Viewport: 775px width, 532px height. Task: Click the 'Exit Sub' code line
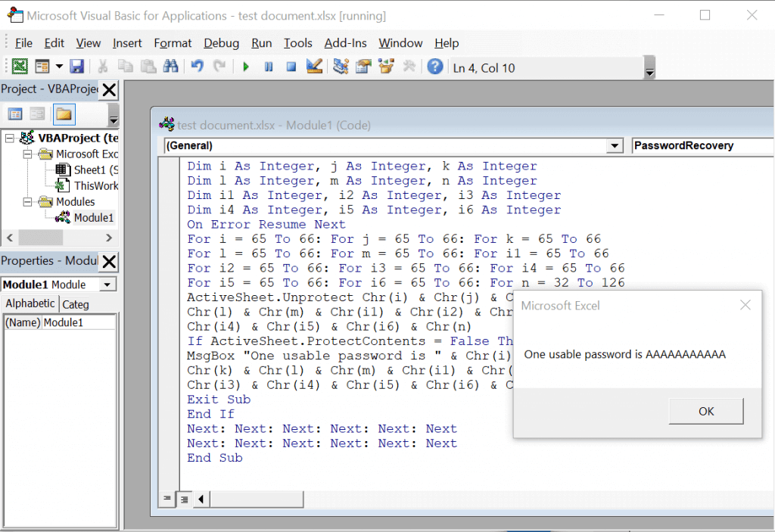point(219,400)
